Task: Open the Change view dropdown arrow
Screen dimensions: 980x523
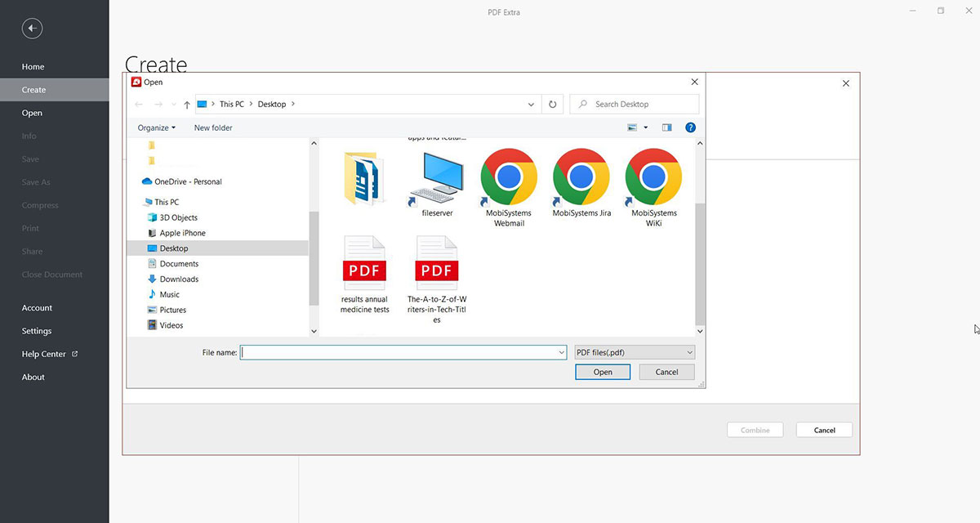Action: point(644,127)
